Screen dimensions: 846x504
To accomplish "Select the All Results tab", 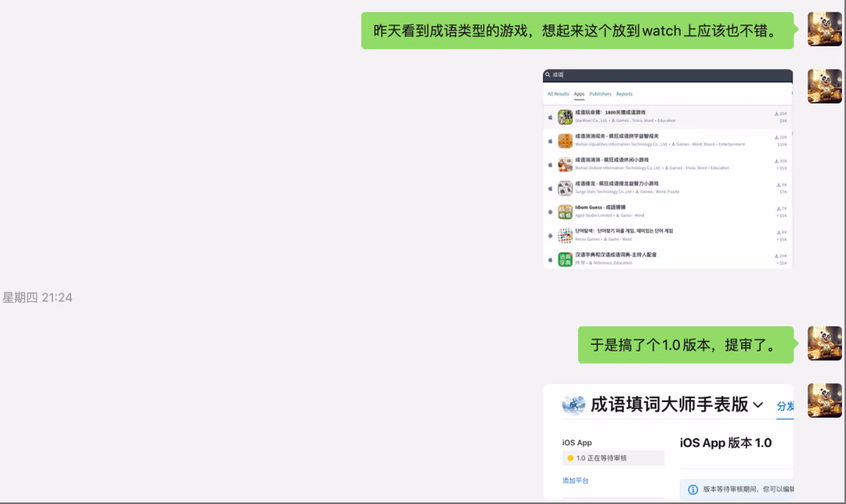I will click(x=558, y=94).
